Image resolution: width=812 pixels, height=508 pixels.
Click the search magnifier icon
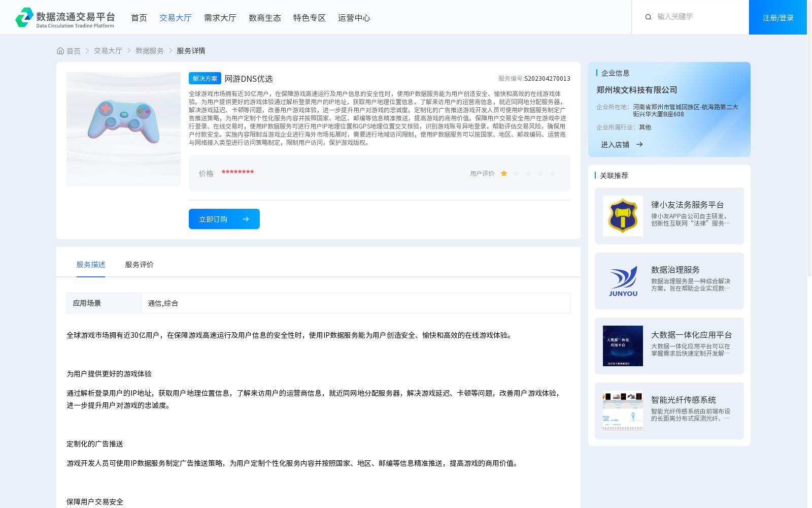click(648, 17)
